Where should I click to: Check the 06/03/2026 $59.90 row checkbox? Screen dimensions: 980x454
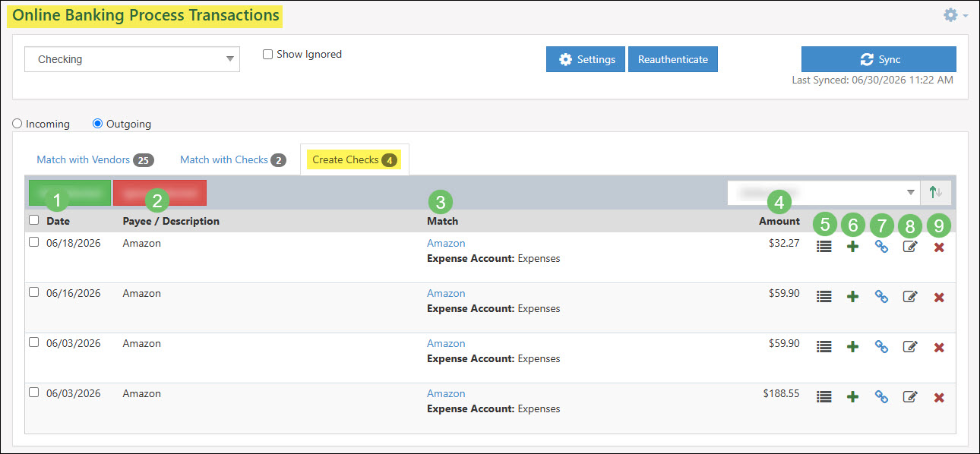[33, 342]
